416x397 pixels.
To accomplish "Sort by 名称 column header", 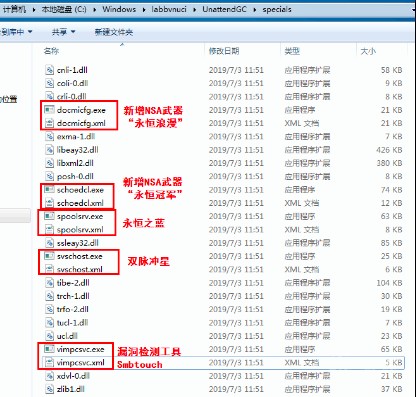I will click(51, 51).
